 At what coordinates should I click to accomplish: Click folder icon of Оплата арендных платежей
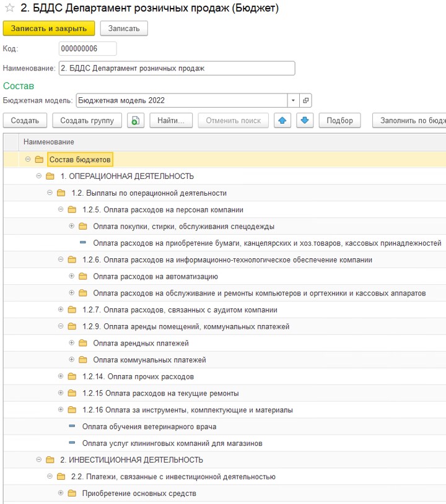[83, 343]
